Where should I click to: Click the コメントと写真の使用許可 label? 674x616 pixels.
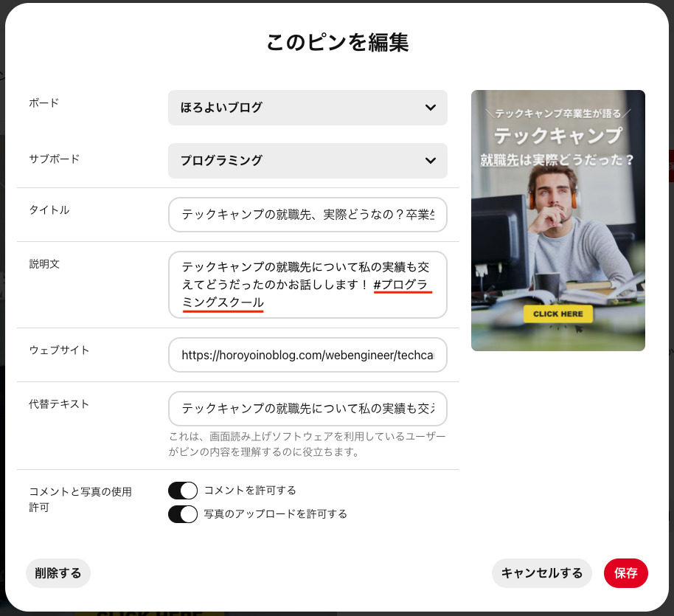(x=80, y=499)
